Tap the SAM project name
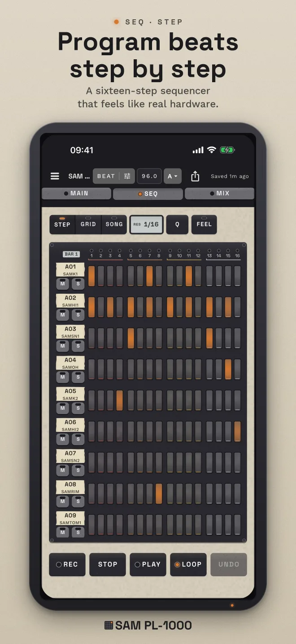This screenshot has height=644, width=296. (79, 176)
